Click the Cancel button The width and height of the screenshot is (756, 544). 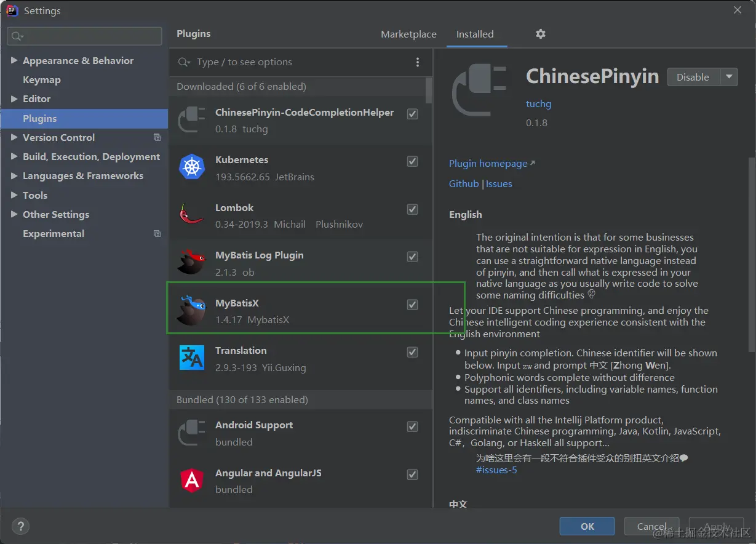[x=651, y=526]
